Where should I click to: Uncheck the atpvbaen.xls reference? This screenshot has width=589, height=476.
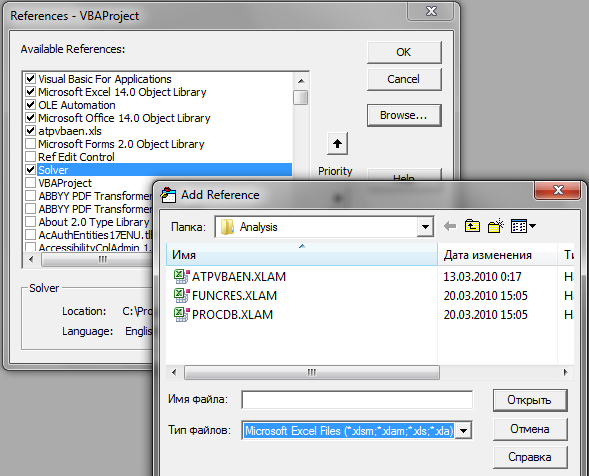coord(30,131)
